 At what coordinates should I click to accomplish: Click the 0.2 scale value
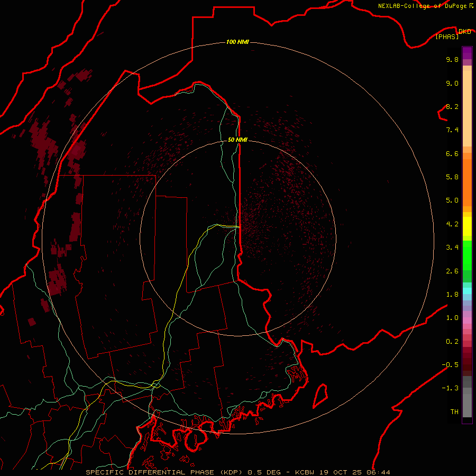pyautogui.click(x=452, y=342)
